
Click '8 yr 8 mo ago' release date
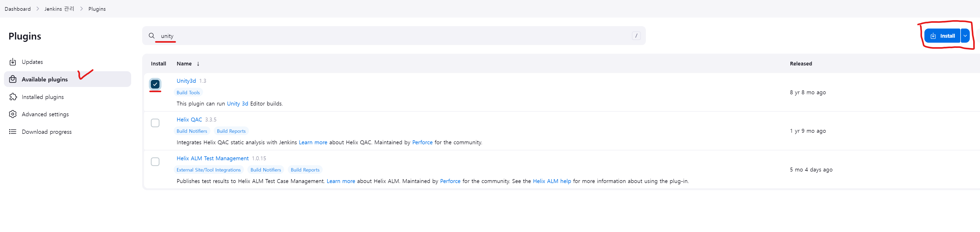coord(808,92)
